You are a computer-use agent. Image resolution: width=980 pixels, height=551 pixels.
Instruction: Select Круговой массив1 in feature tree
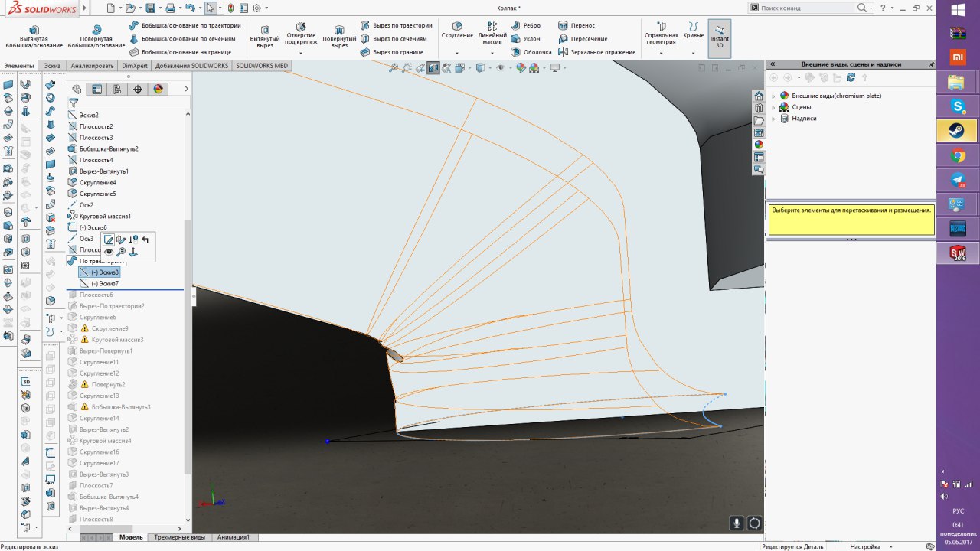click(105, 217)
